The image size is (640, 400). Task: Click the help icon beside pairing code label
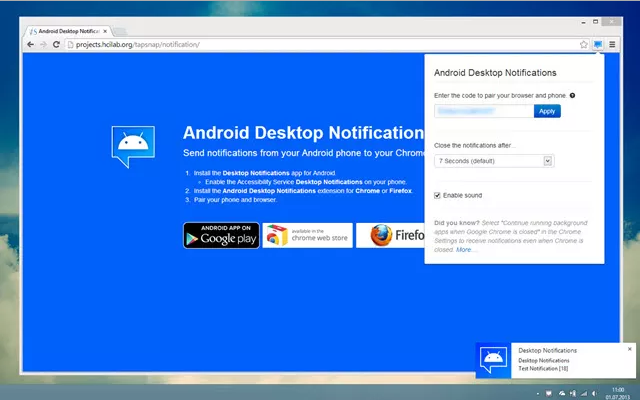click(x=572, y=95)
